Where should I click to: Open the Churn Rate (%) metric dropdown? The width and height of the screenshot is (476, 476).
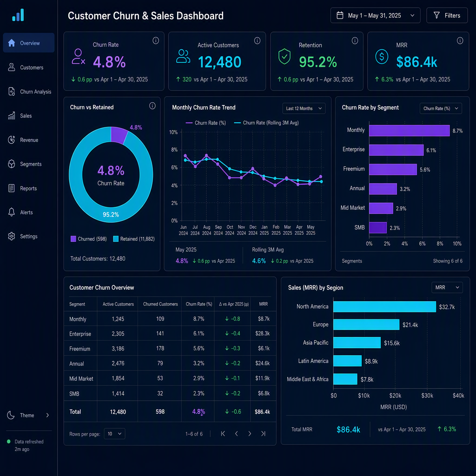point(441,108)
